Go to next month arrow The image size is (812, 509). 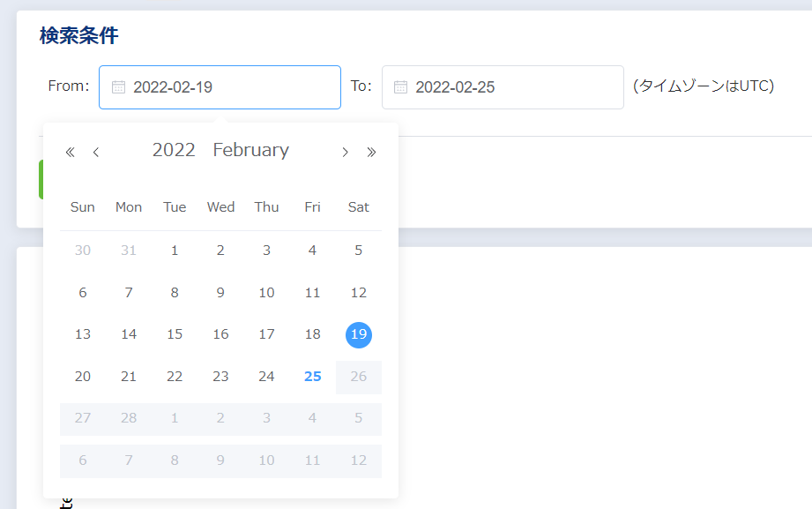click(346, 152)
